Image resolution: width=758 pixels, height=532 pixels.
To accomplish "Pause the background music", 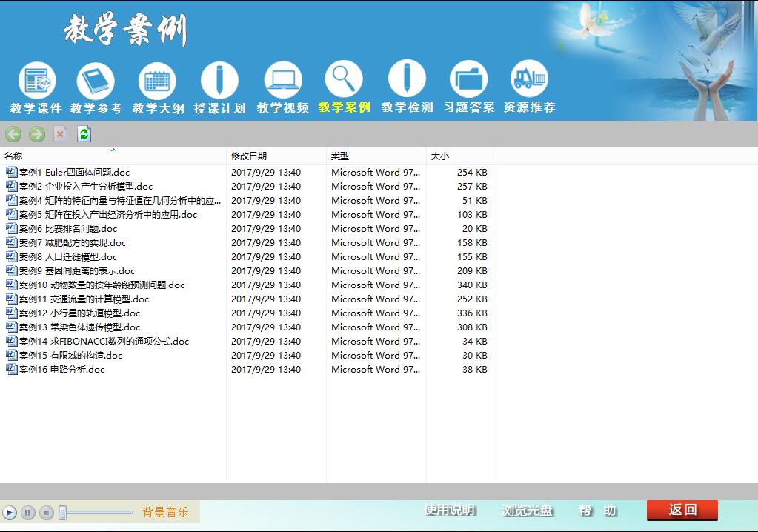I will click(x=28, y=512).
